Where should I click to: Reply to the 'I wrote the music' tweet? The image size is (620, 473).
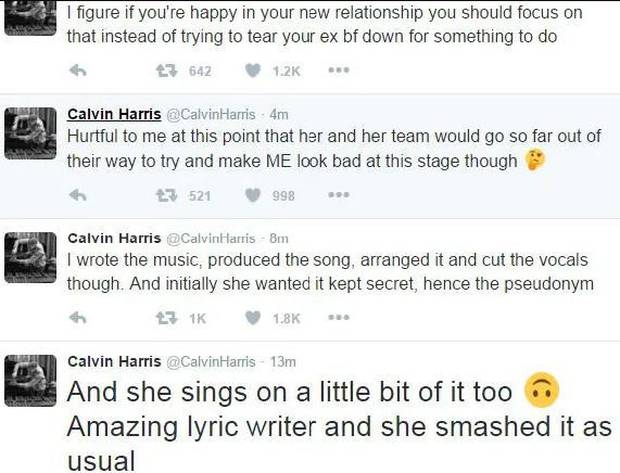78,318
